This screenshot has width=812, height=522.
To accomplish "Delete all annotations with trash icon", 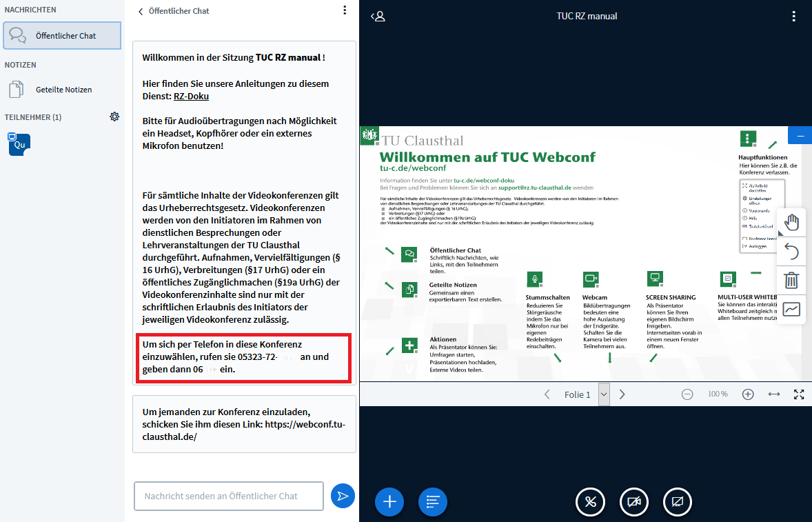I will [x=791, y=281].
